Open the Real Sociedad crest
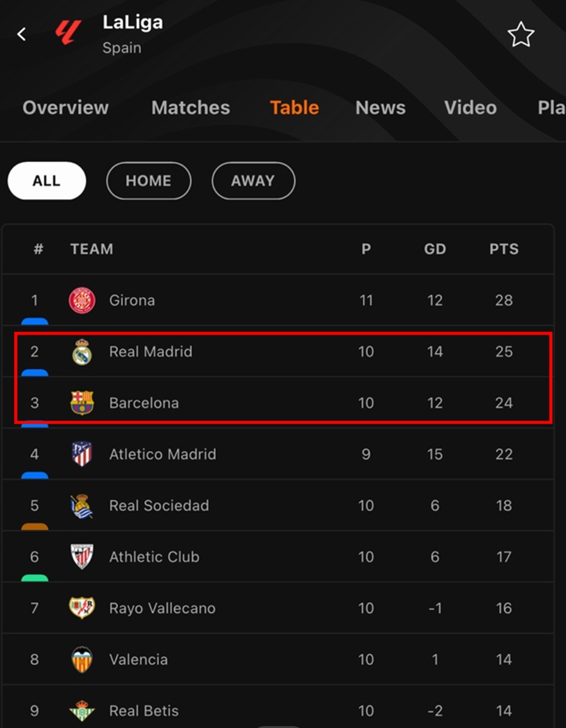The width and height of the screenshot is (566, 728). click(82, 506)
